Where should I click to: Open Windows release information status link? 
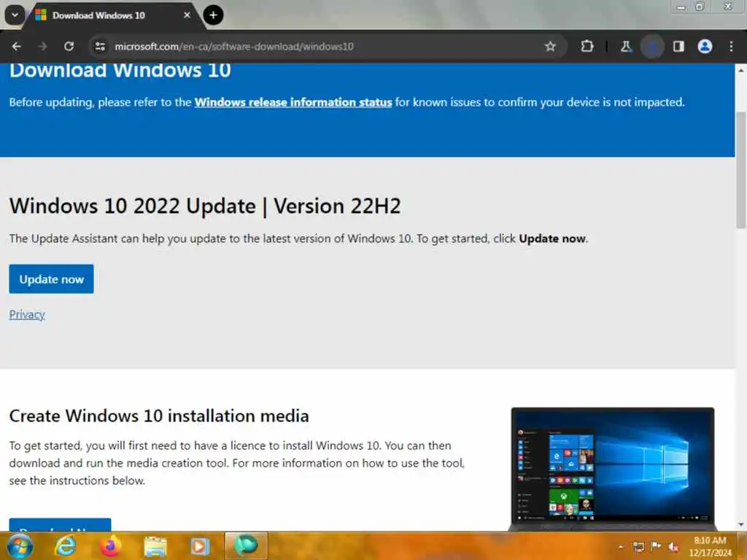pyautogui.click(x=293, y=102)
